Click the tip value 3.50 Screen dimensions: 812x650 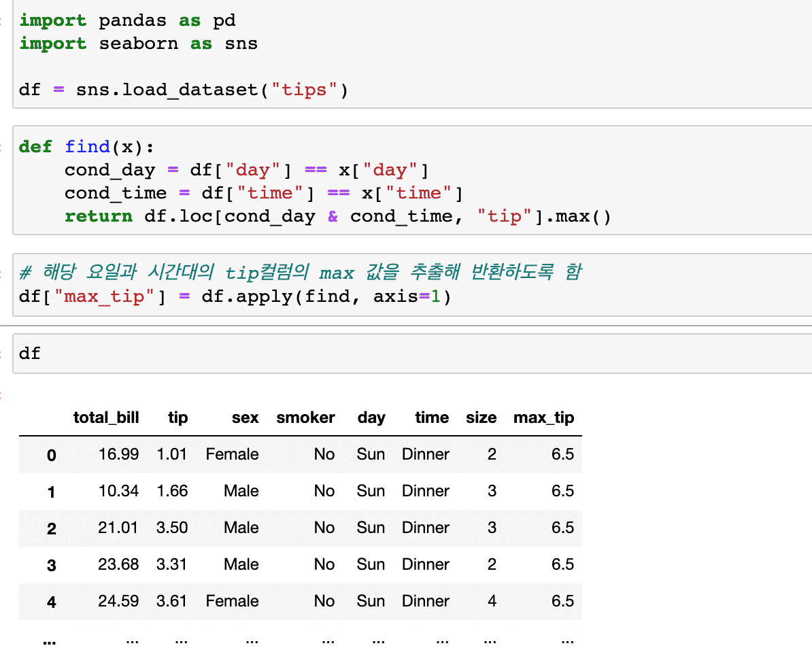click(x=172, y=528)
